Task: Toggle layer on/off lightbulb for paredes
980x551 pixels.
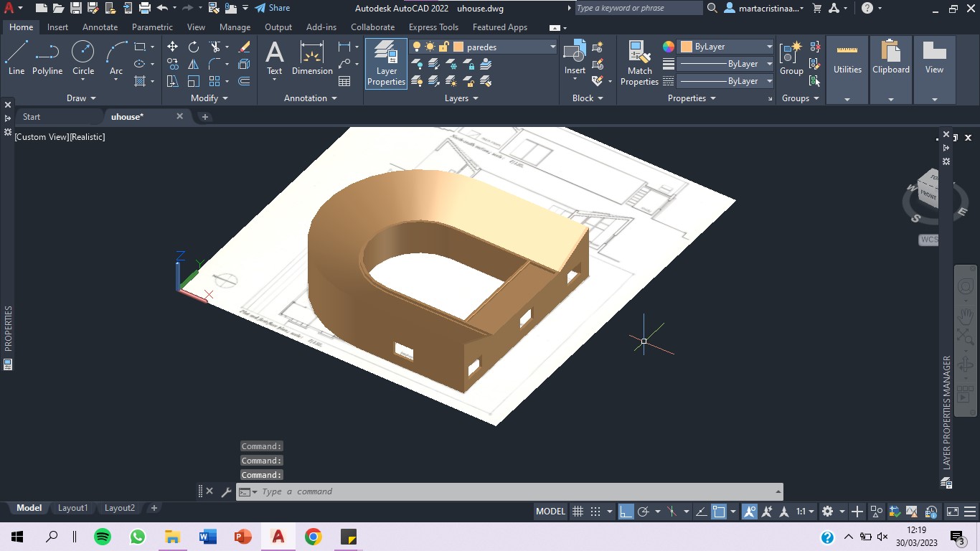Action: click(416, 47)
